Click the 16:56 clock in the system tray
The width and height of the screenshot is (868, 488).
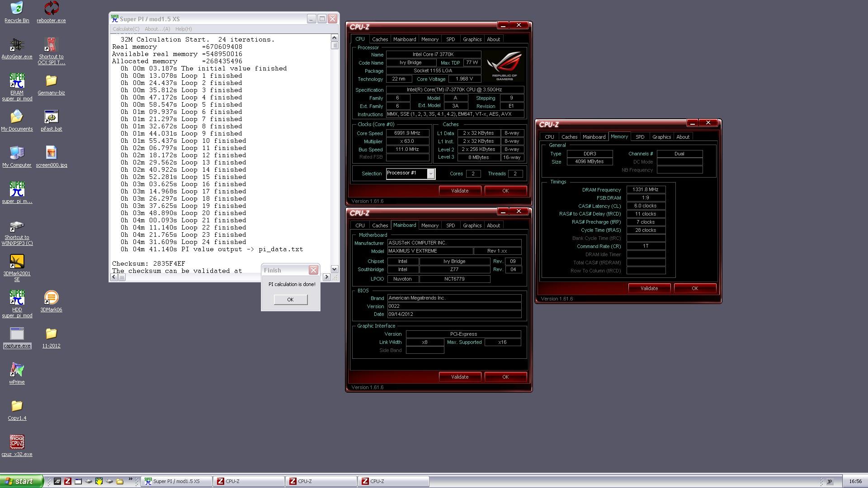pos(855,482)
